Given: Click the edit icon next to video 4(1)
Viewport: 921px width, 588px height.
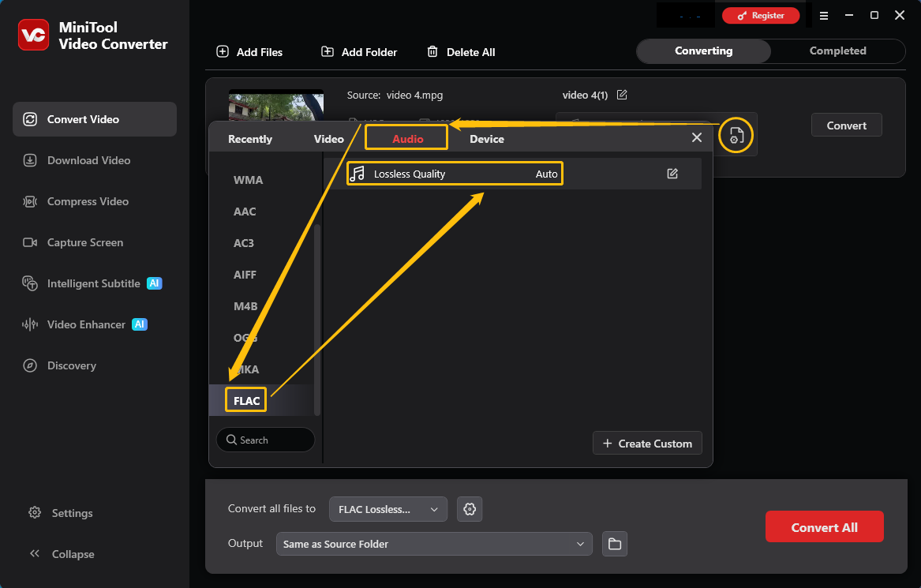Looking at the screenshot, I should point(622,95).
